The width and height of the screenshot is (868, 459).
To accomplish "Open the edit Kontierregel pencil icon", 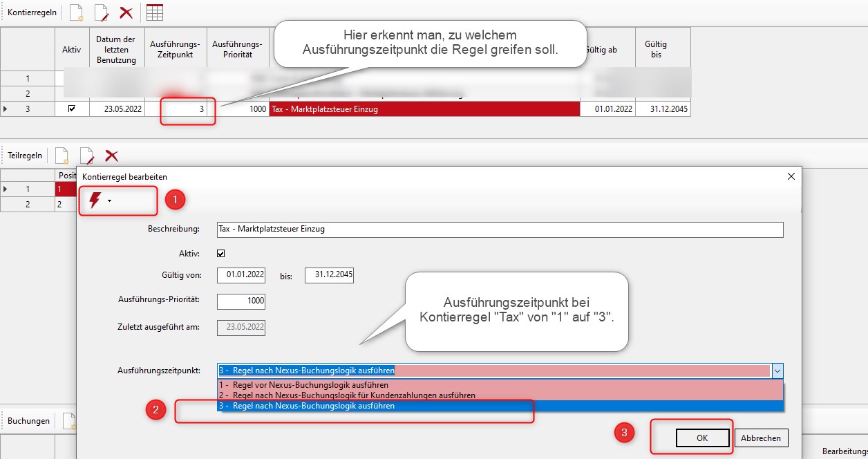I will [x=101, y=12].
